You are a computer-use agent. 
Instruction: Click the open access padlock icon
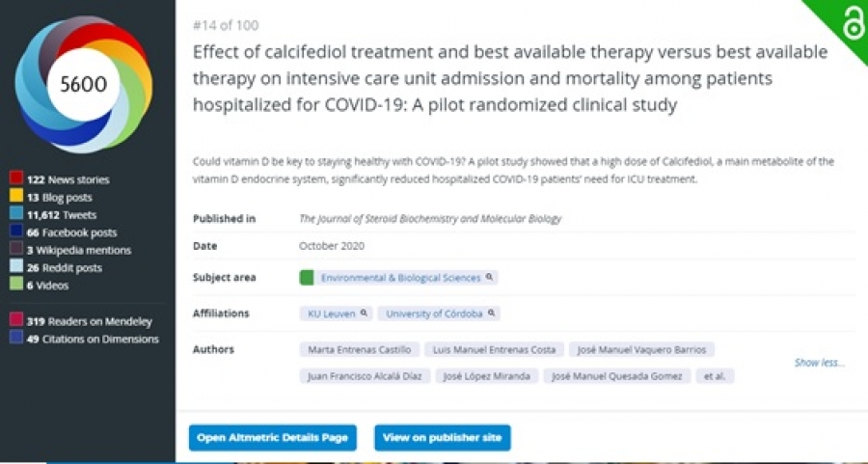click(x=853, y=24)
